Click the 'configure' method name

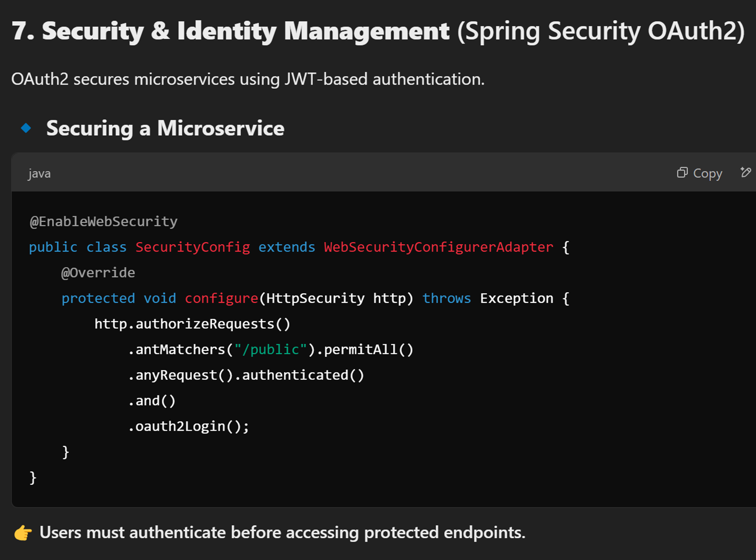(222, 298)
